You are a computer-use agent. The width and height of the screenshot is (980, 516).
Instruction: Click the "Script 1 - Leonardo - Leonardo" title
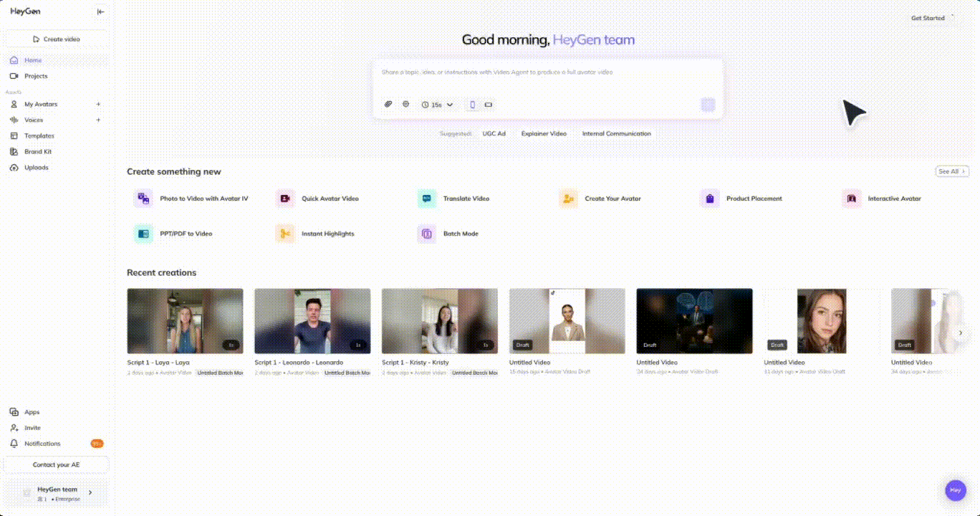[299, 363]
